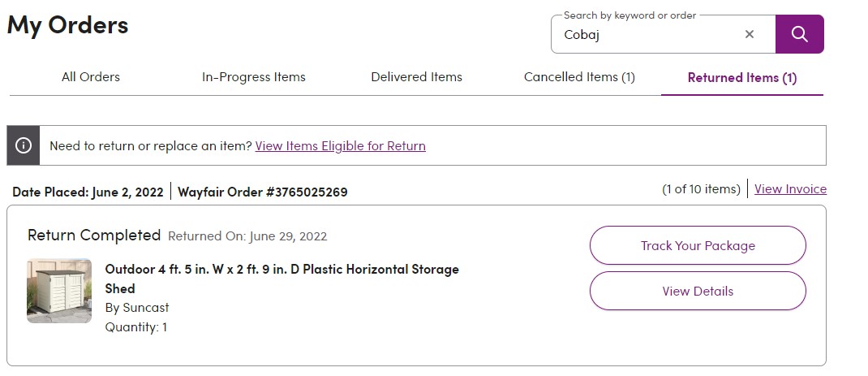The width and height of the screenshot is (868, 376).
Task: Open the storage shed product thumbnail
Action: (59, 291)
